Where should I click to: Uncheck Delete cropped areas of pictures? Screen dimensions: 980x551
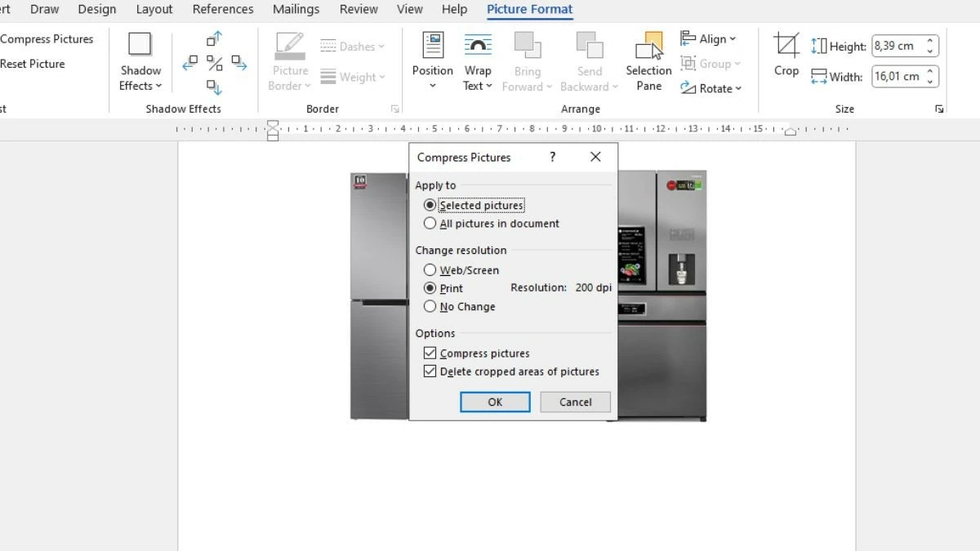click(430, 371)
